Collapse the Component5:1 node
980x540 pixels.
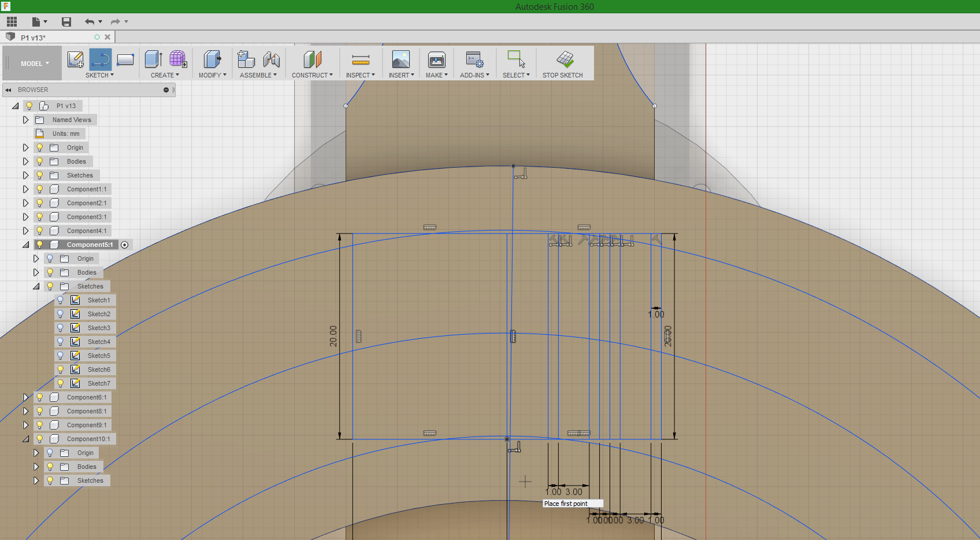pyautogui.click(x=25, y=245)
